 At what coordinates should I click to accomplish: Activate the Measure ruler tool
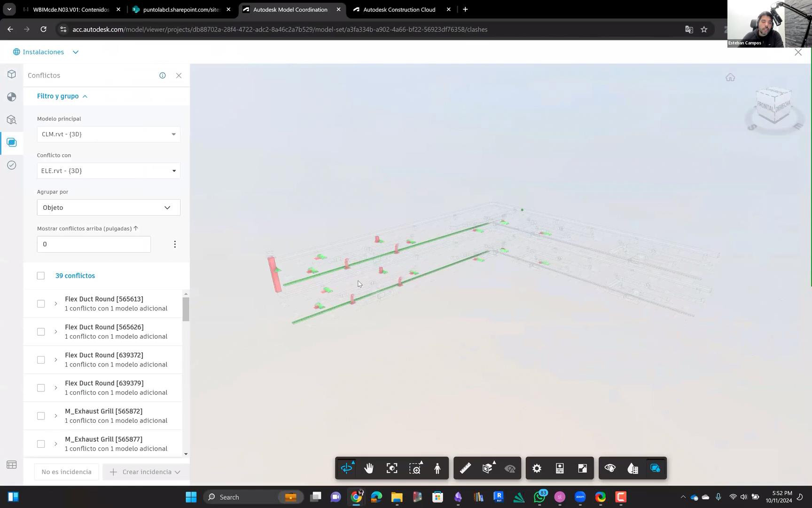coord(465,468)
